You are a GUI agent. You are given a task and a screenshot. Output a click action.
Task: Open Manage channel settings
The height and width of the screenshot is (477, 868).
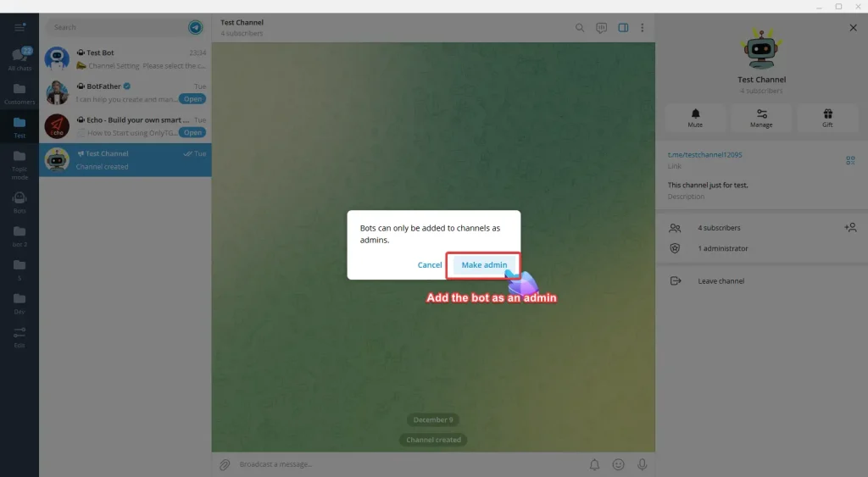pyautogui.click(x=761, y=118)
